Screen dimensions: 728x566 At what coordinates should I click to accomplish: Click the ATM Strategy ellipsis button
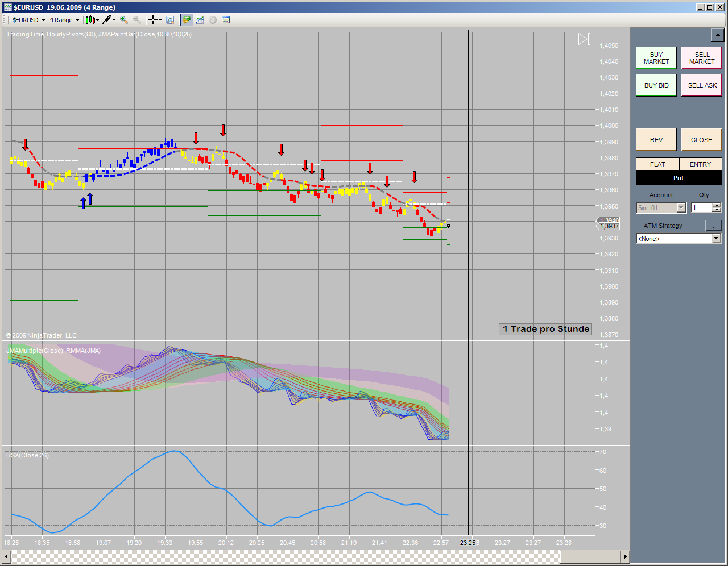pyautogui.click(x=713, y=226)
